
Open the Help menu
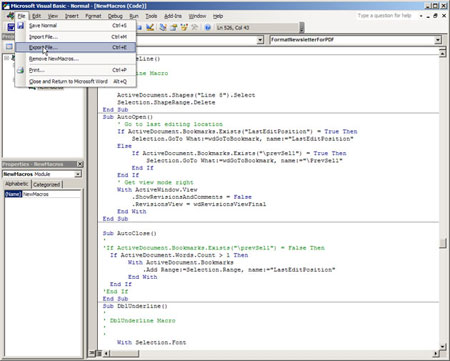click(x=218, y=16)
